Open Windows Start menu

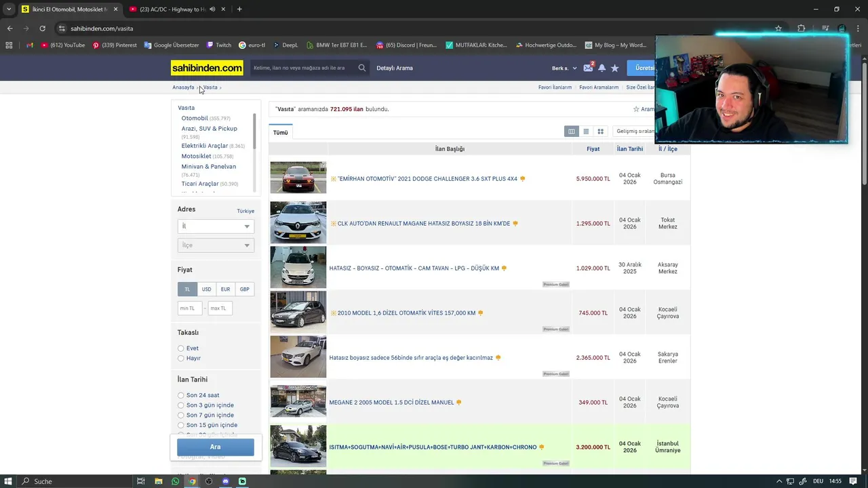pyautogui.click(x=7, y=481)
